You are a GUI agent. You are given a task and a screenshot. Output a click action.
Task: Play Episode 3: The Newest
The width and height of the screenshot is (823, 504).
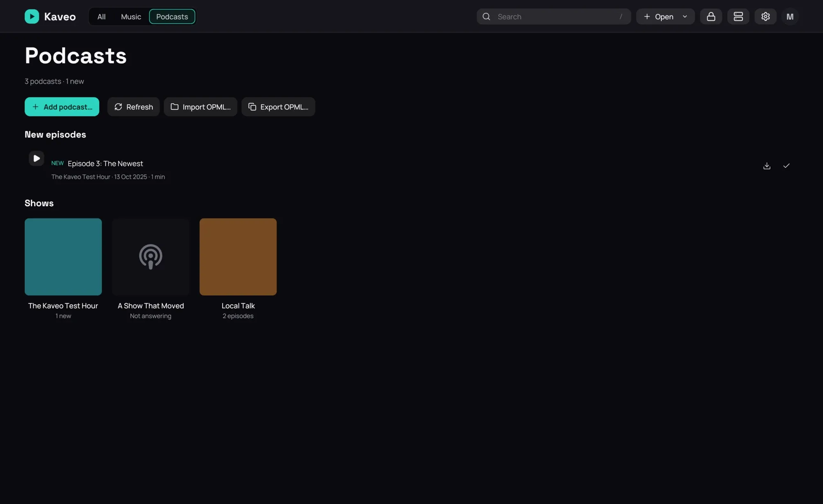[x=36, y=158]
